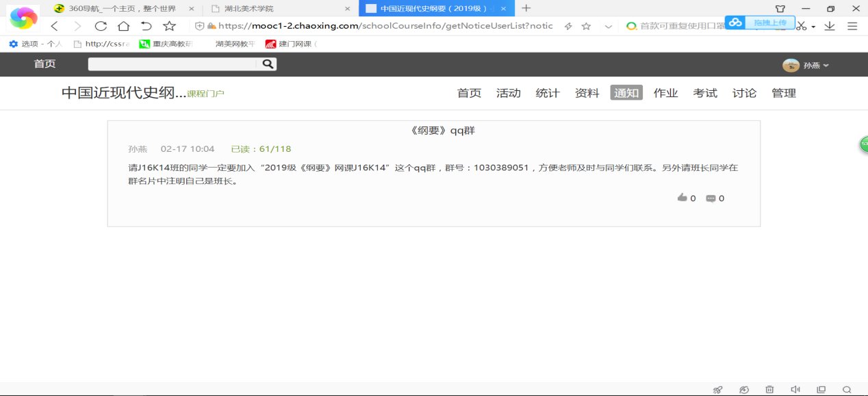Click the 《纲要》qq群 notice title

[x=443, y=131]
